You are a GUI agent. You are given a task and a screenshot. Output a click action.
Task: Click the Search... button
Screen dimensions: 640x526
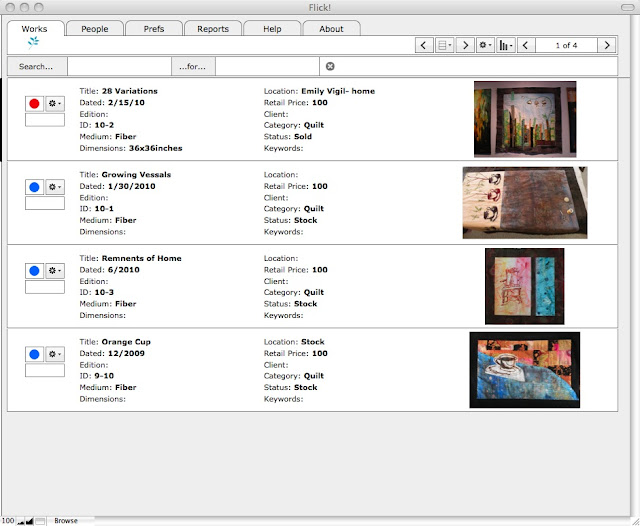pos(37,67)
